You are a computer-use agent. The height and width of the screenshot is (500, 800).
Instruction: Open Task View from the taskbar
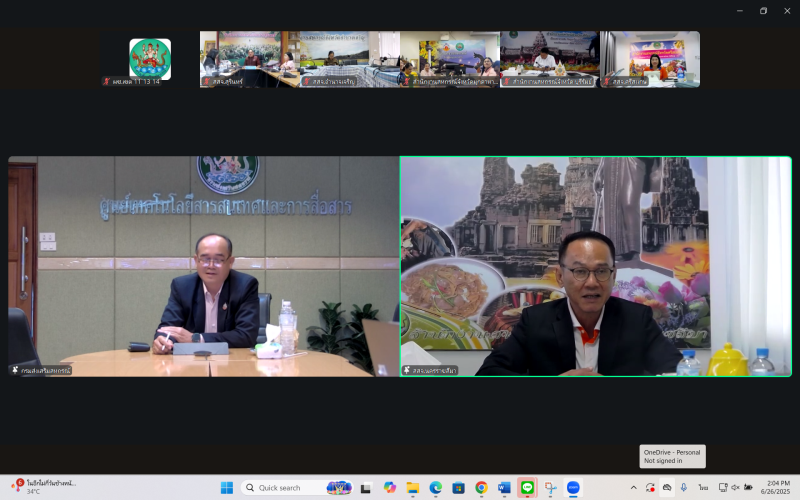(366, 488)
